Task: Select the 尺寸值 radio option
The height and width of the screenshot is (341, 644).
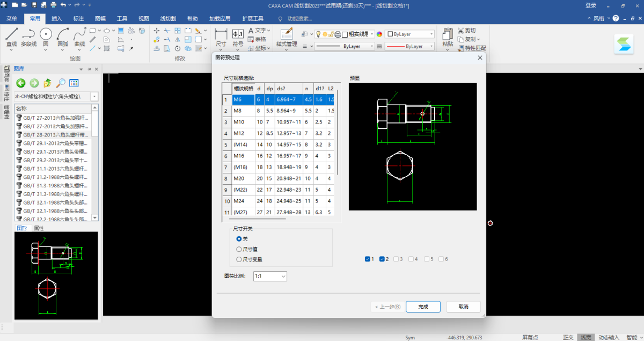Action: (239, 249)
